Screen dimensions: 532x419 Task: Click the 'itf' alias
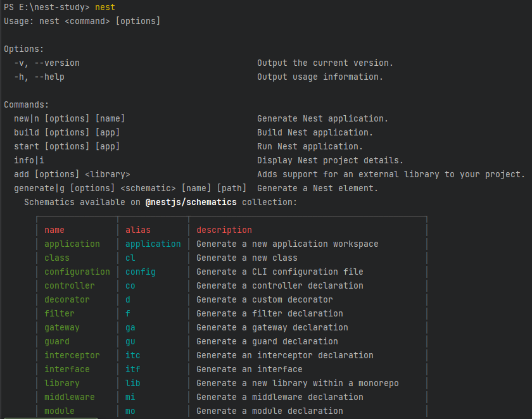pyautogui.click(x=132, y=369)
